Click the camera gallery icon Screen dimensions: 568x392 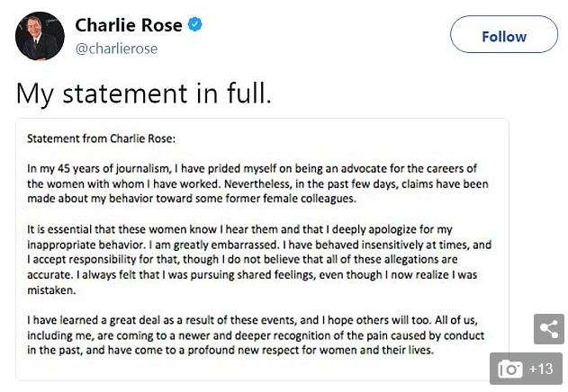tap(510, 370)
